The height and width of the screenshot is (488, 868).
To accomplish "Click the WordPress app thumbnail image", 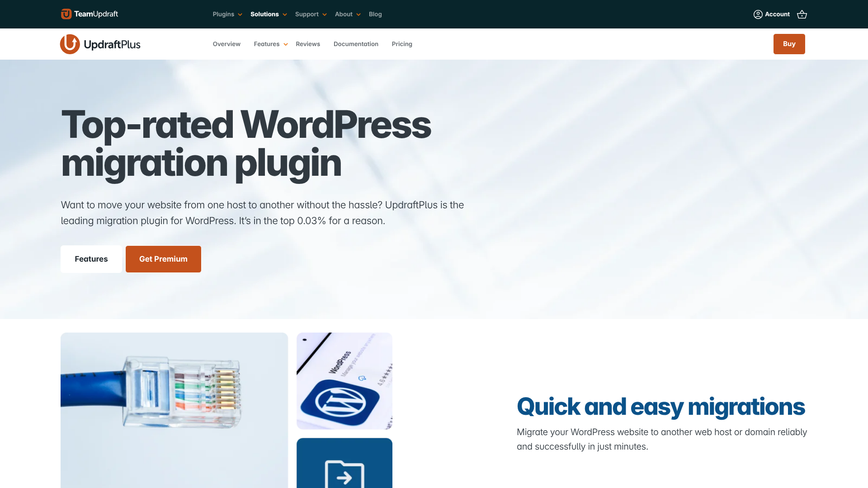I will pyautogui.click(x=344, y=381).
